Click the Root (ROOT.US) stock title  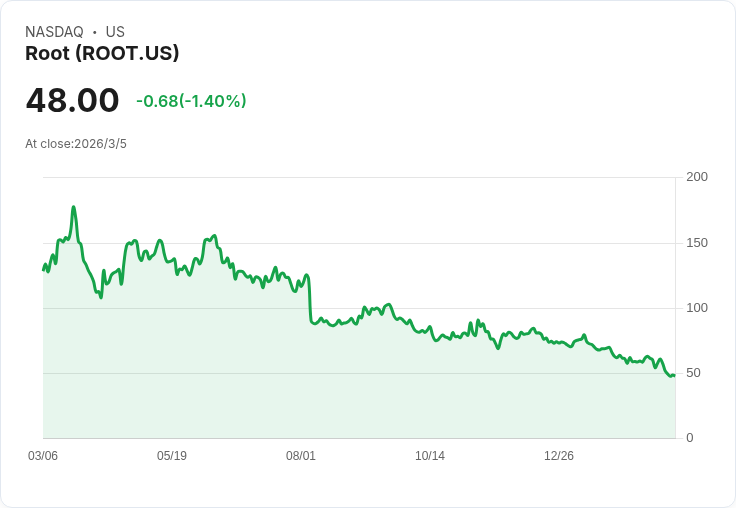click(x=102, y=54)
